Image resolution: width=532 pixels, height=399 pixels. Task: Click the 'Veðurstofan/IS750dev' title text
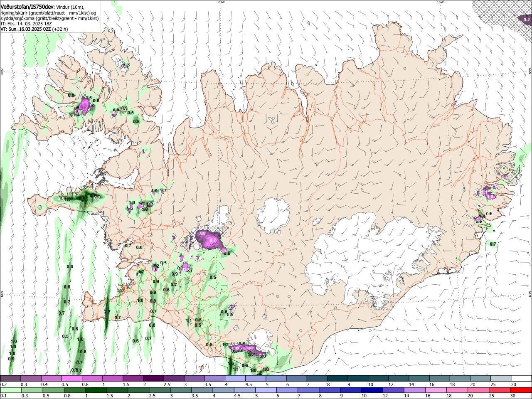click(27, 7)
